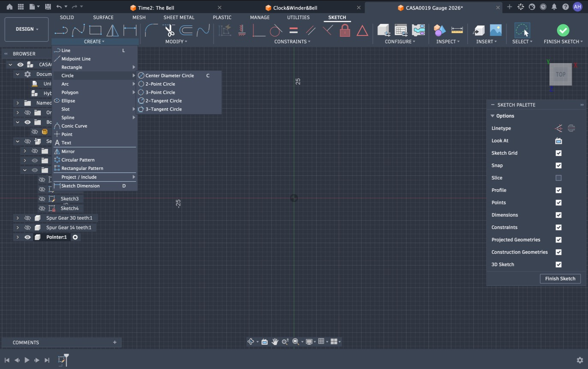Select the Equal constraint icon
This screenshot has height=369, width=588.
point(294,30)
